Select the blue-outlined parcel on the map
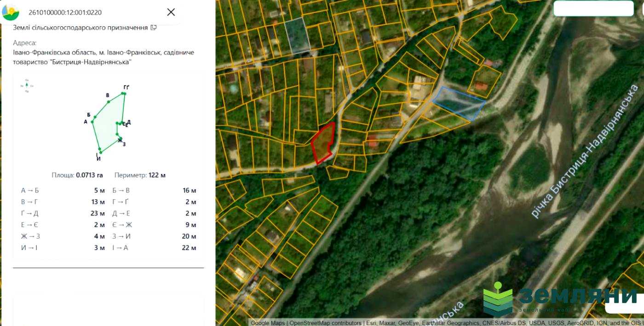The height and width of the screenshot is (326, 644). (459, 103)
